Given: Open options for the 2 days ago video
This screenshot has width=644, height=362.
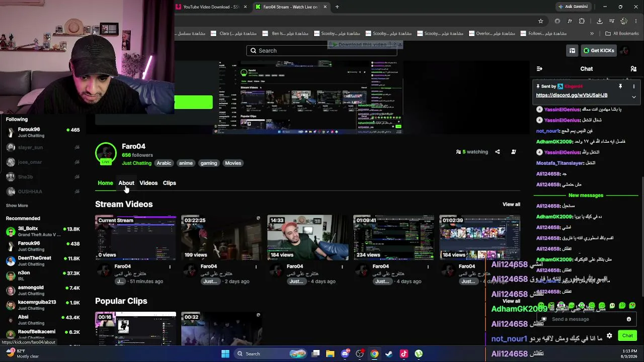Looking at the screenshot, I should pyautogui.click(x=256, y=266).
